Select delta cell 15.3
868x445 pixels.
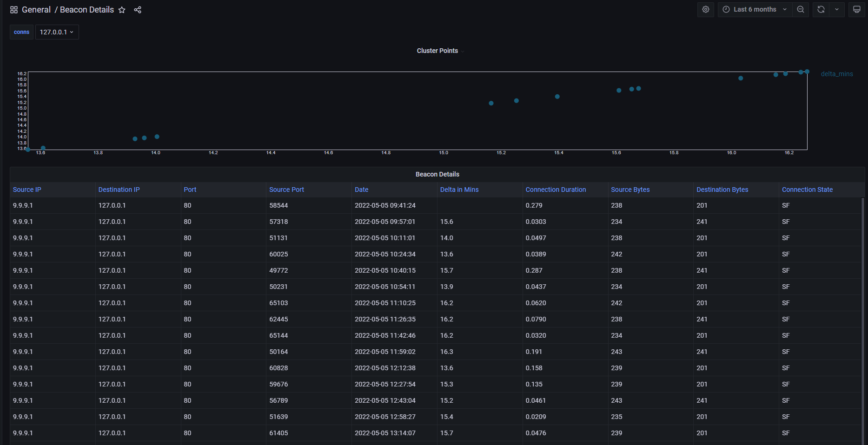coord(480,384)
